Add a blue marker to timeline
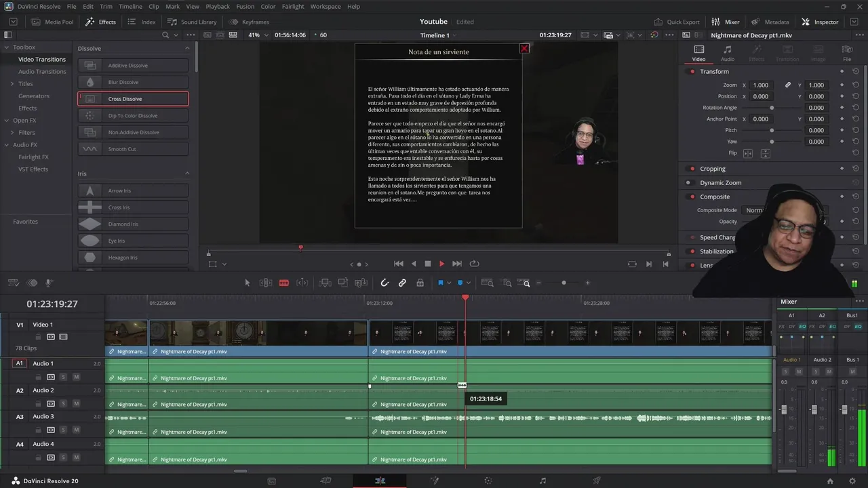 (x=460, y=283)
